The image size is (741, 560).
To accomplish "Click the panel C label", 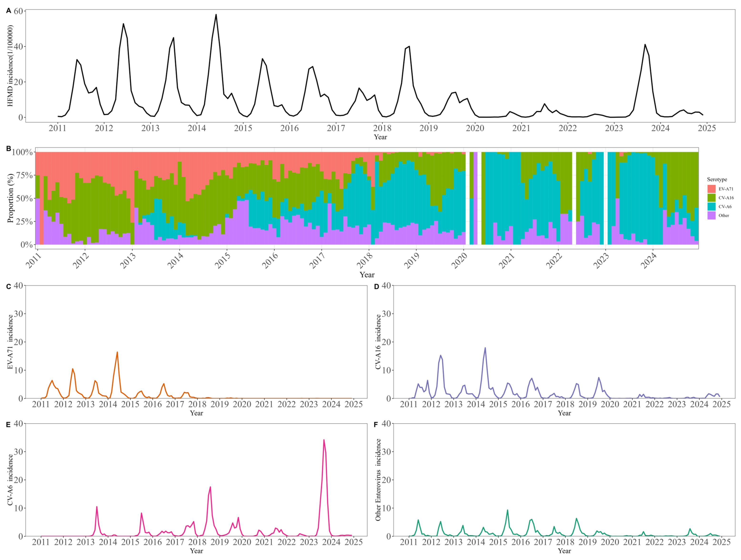I will point(9,286).
